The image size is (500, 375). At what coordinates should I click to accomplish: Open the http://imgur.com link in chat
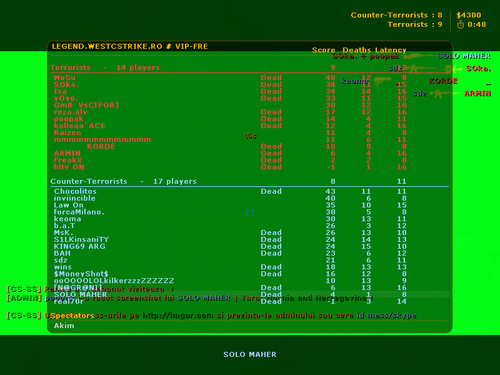tap(178, 315)
